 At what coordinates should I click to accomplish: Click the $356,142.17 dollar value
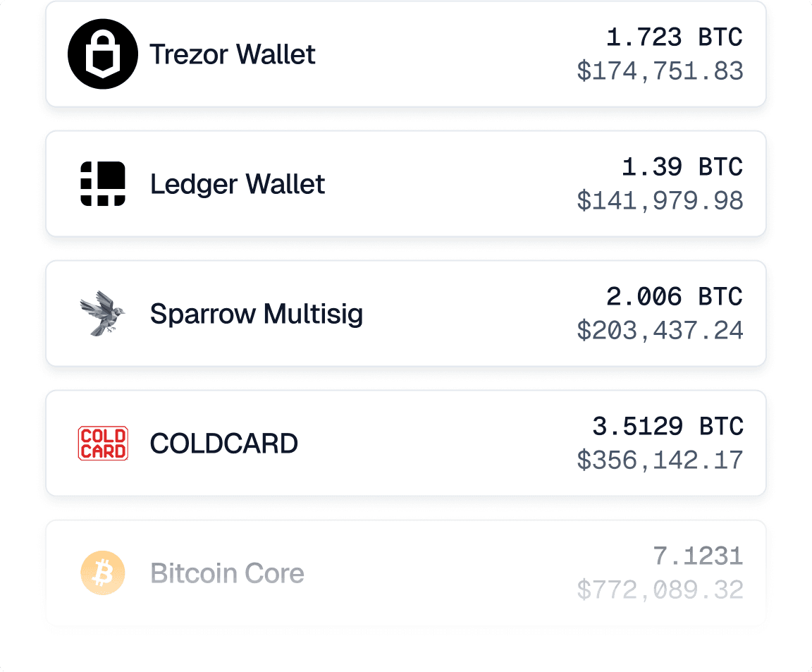pyautogui.click(x=660, y=460)
